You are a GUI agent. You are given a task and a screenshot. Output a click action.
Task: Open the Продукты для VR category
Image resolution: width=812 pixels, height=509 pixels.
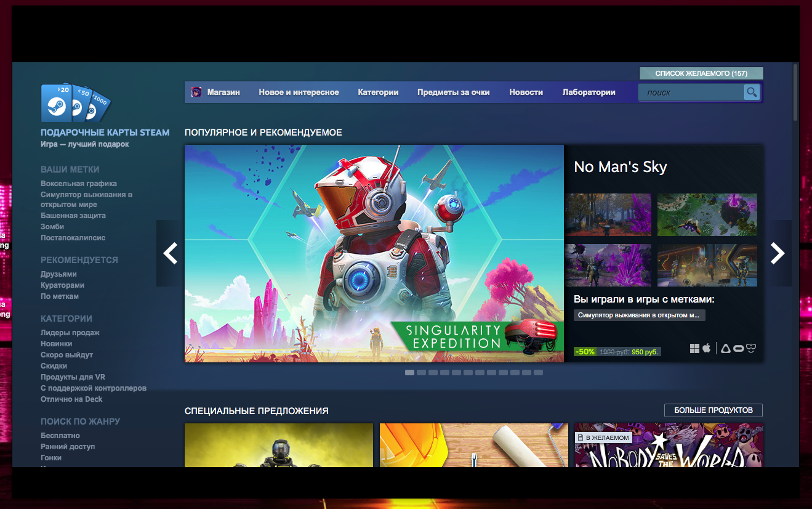[x=73, y=377]
